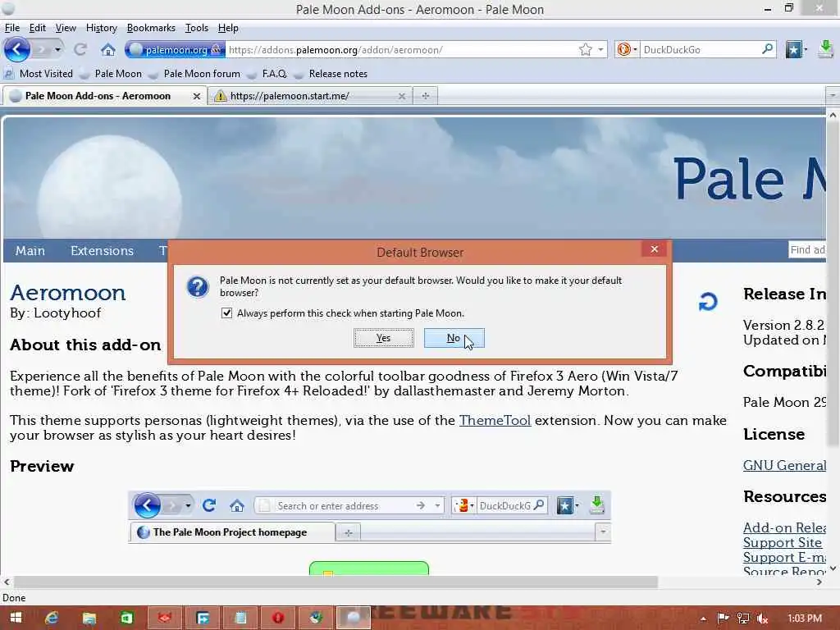Close the Default Browser dialog
The width and height of the screenshot is (840, 630).
click(x=654, y=249)
